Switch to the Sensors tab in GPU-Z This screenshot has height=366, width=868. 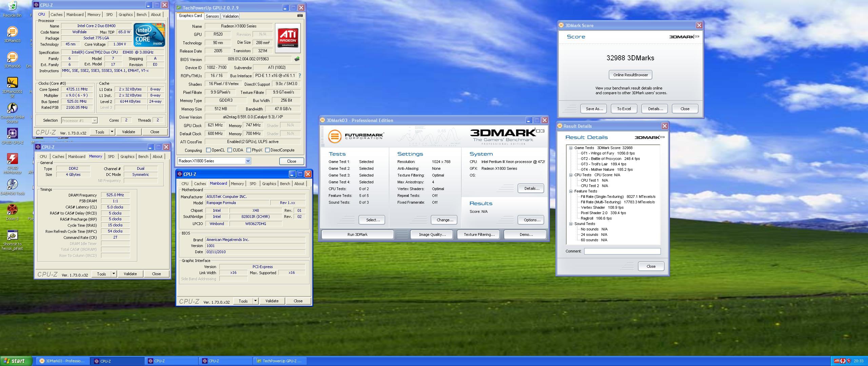tap(212, 16)
